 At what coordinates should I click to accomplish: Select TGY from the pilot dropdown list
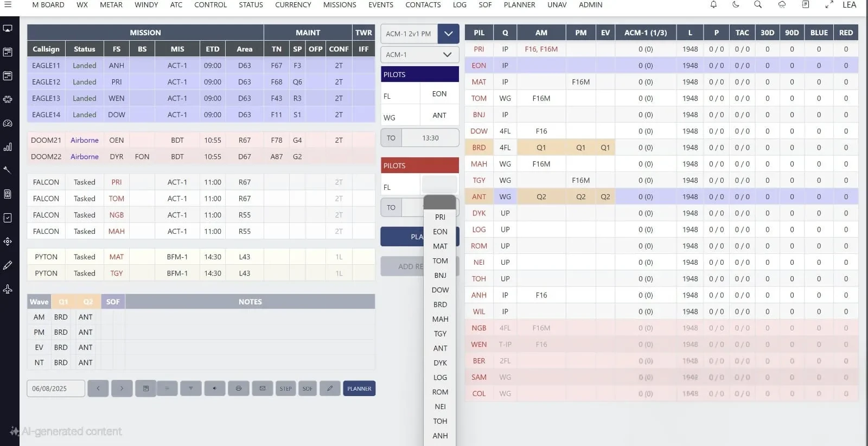[x=440, y=334]
